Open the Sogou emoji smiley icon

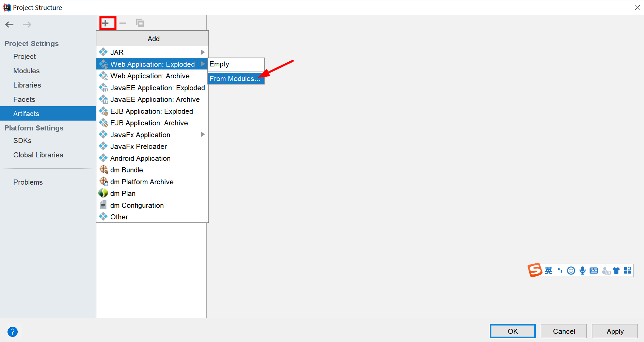(x=571, y=270)
